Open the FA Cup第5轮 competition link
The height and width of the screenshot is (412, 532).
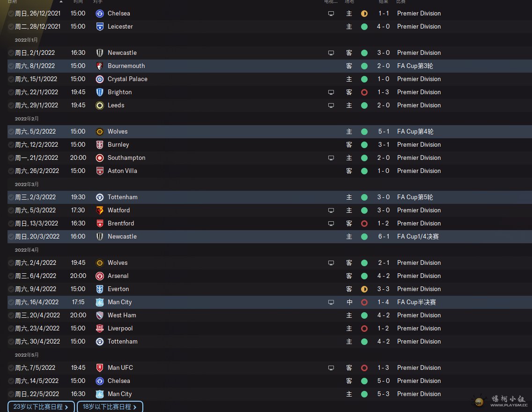tap(414, 197)
